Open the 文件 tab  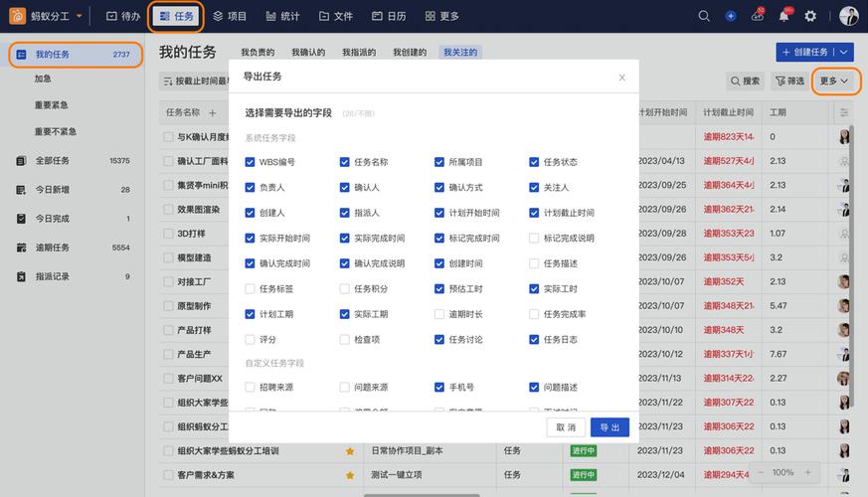(336, 16)
